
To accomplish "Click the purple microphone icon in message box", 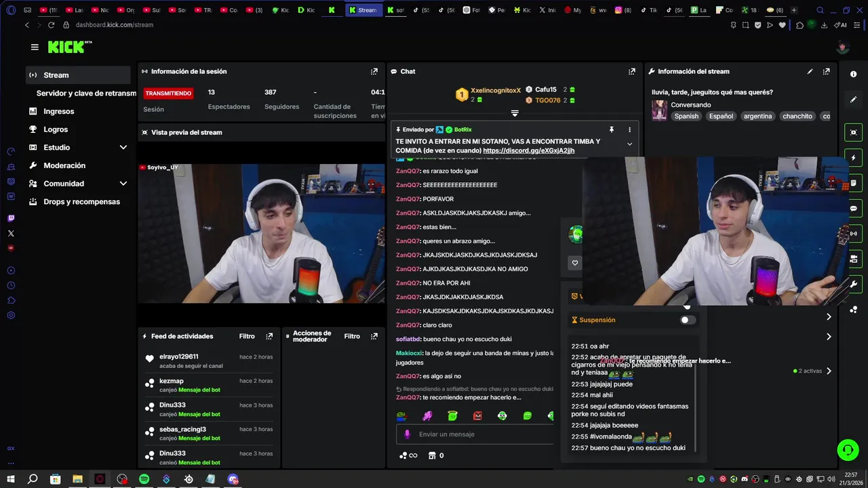I will pos(408,434).
